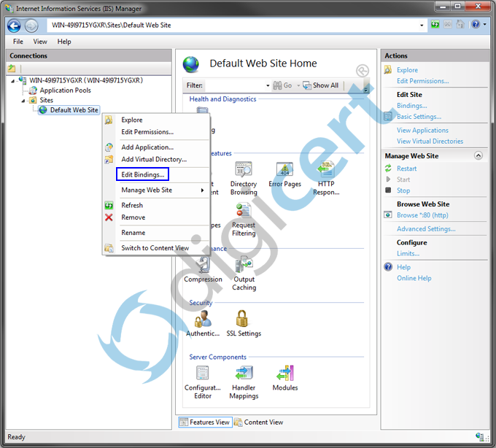Image resolution: width=496 pixels, height=448 pixels.
Task: Click the Limits... link under Configure
Action: click(x=408, y=253)
